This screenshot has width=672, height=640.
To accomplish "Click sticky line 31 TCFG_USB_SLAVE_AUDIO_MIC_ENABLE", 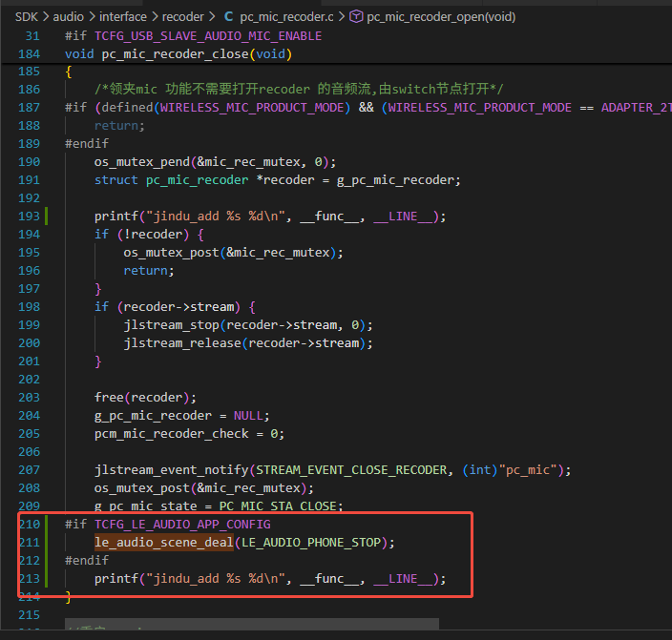I will pos(208,36).
